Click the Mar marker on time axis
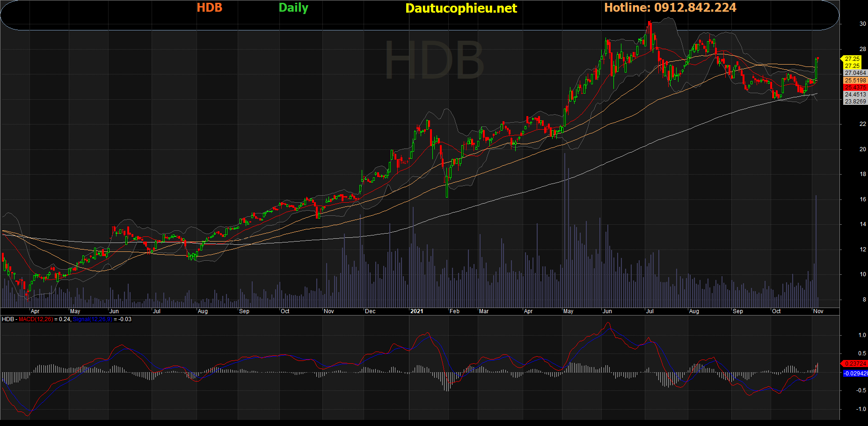This screenshot has height=426, width=868. 484,311
